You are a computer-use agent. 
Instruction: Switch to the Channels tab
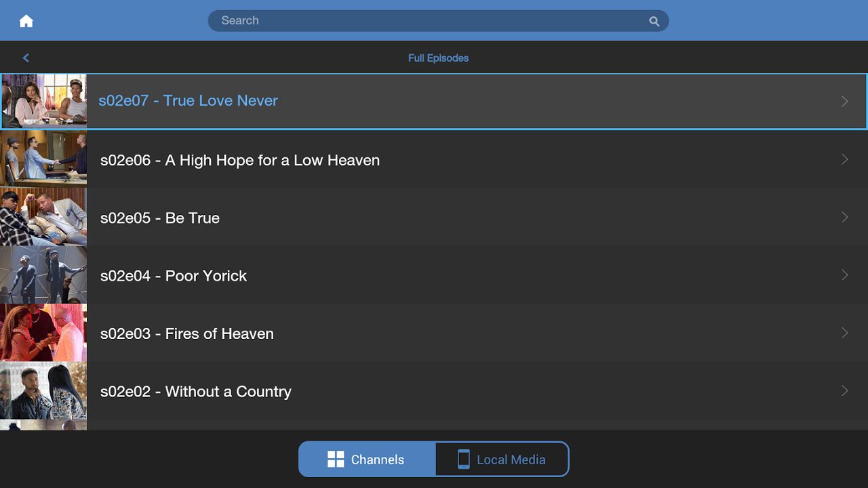pos(367,460)
